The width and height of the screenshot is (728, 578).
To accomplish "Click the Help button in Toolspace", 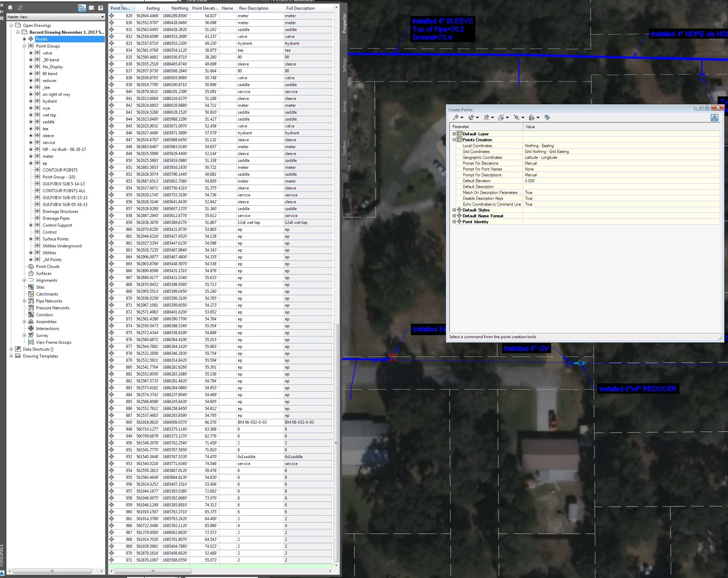I will 100,8.
